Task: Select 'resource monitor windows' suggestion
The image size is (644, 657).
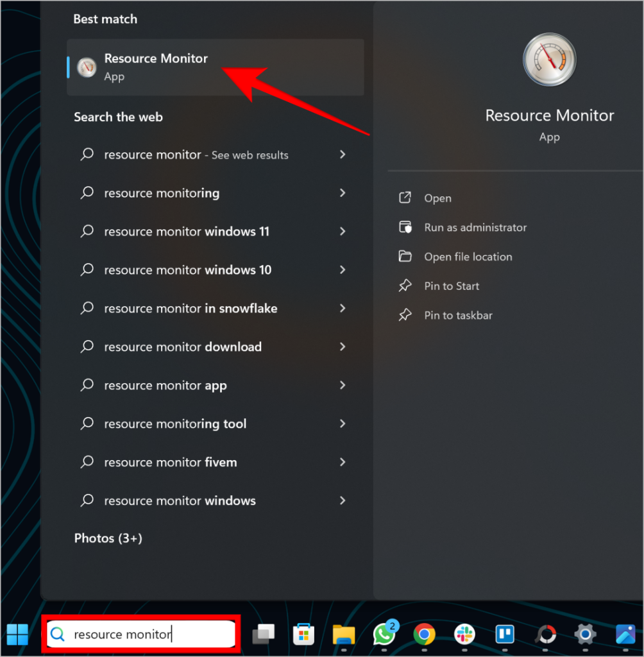Action: [x=215, y=500]
